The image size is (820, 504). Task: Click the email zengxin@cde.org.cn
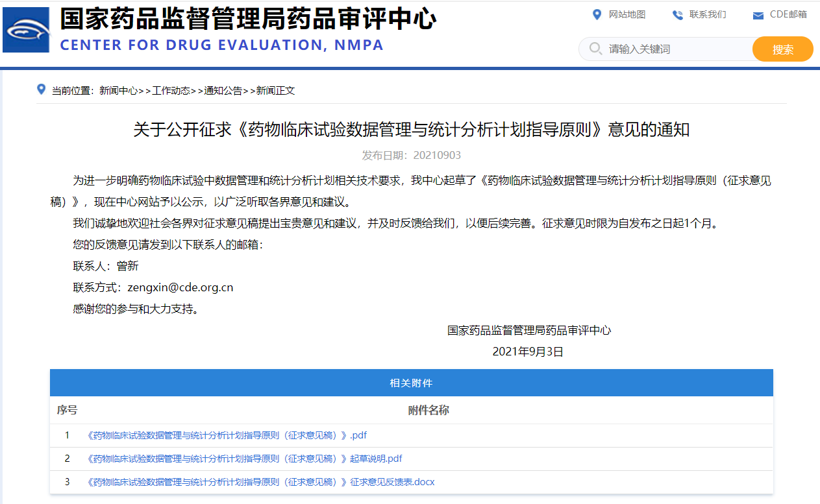[x=180, y=287]
